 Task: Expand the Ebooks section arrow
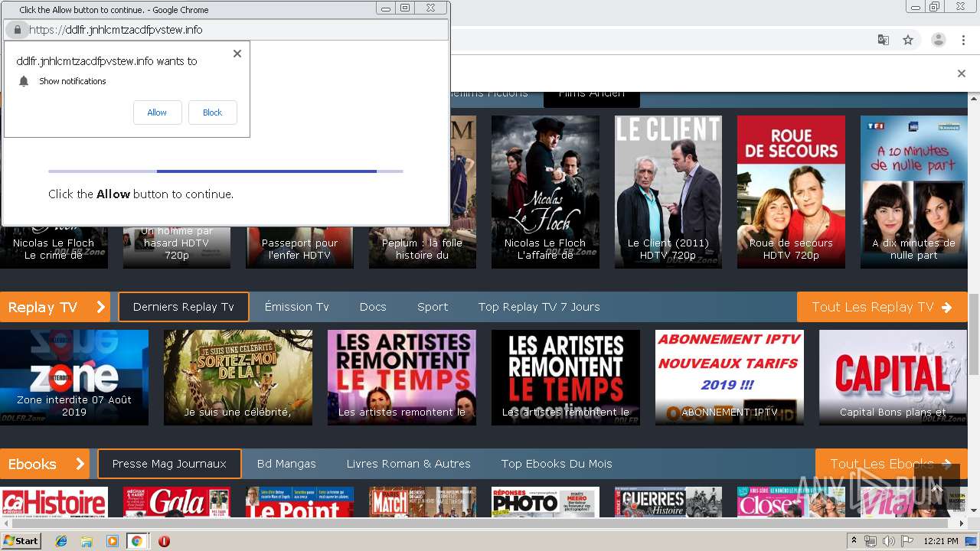[79, 464]
